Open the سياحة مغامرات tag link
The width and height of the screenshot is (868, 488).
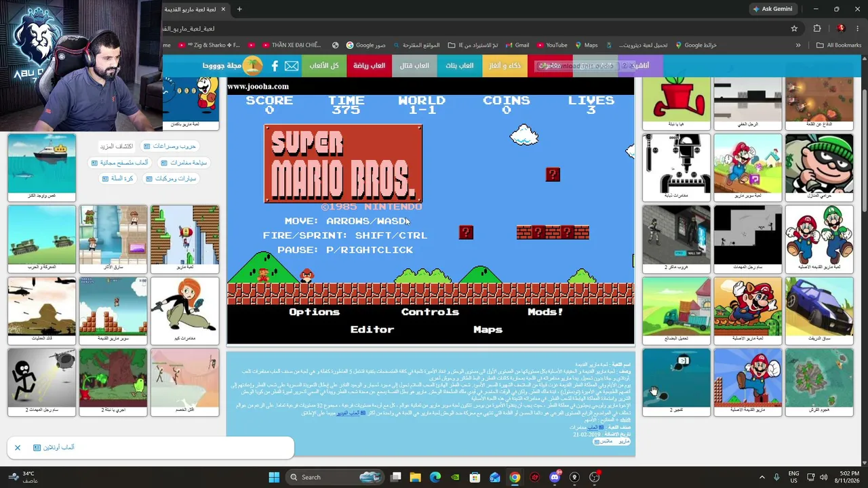(x=183, y=163)
